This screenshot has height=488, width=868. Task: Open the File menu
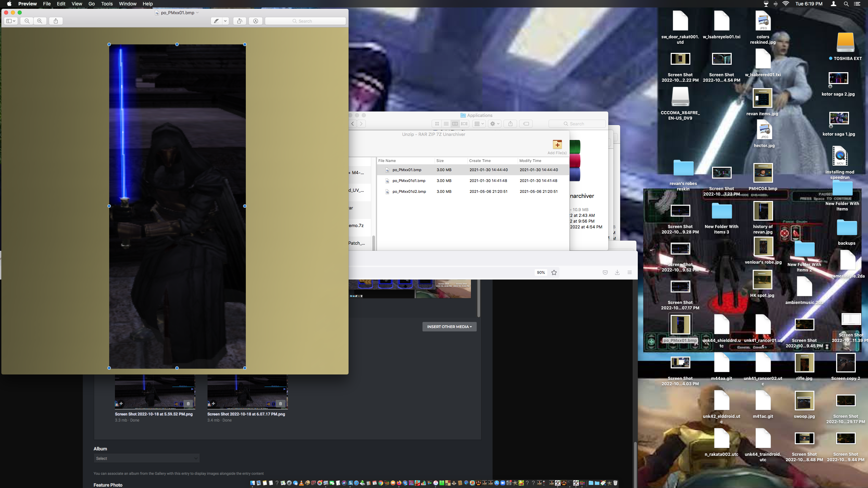click(x=47, y=4)
